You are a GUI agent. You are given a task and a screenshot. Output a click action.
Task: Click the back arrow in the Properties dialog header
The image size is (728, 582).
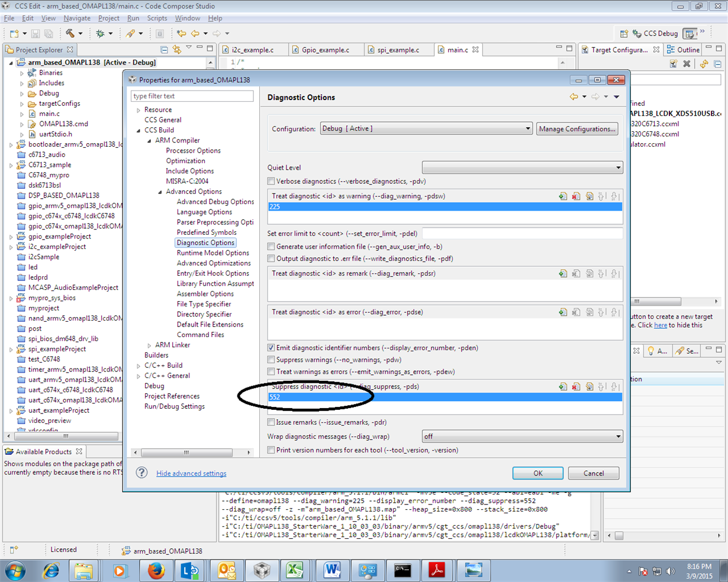[x=574, y=97]
